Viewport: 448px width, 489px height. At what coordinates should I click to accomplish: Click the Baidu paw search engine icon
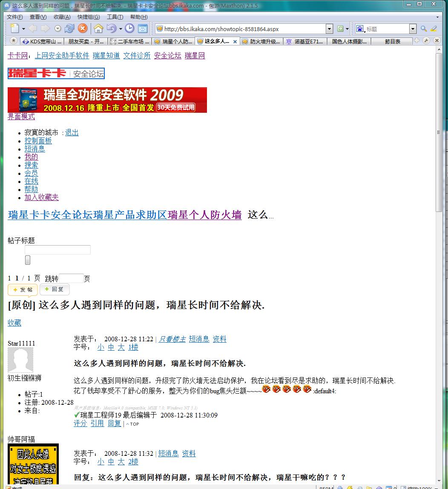click(x=360, y=29)
